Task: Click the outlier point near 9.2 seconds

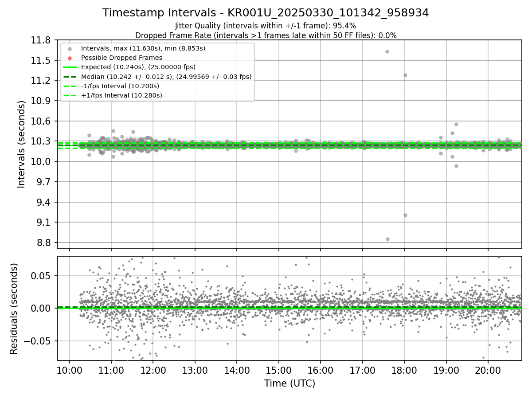Action: click(x=405, y=215)
